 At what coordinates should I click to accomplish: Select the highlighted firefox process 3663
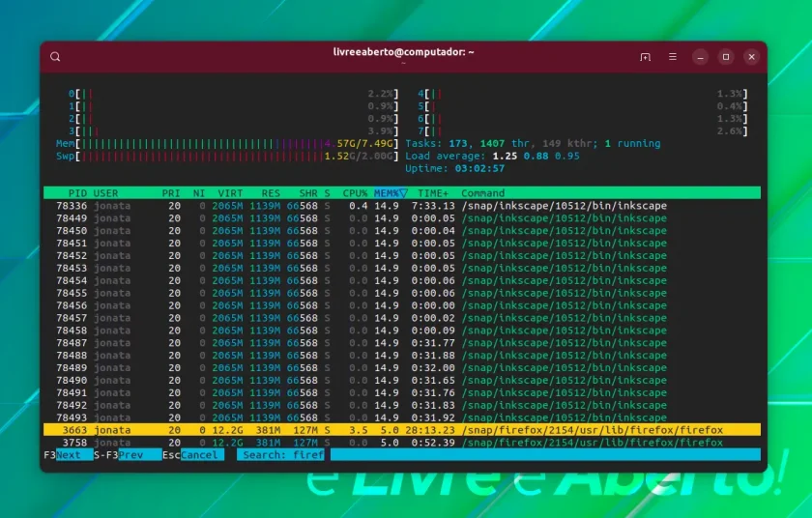402,430
